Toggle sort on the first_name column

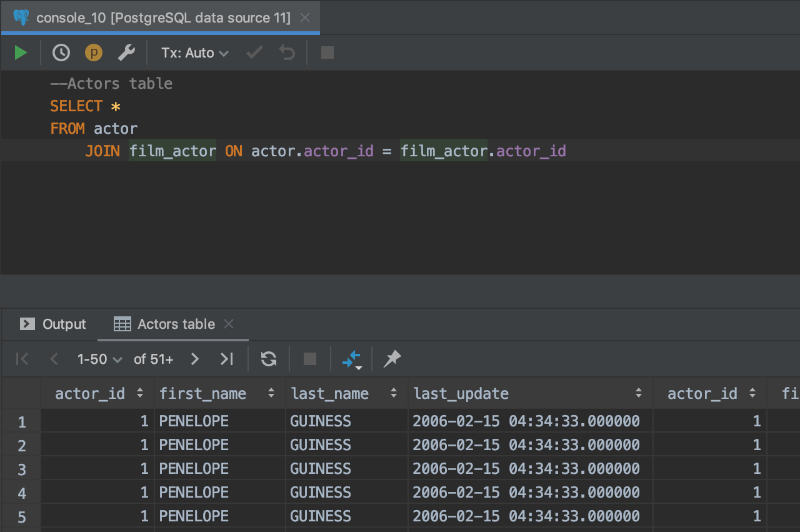(271, 393)
